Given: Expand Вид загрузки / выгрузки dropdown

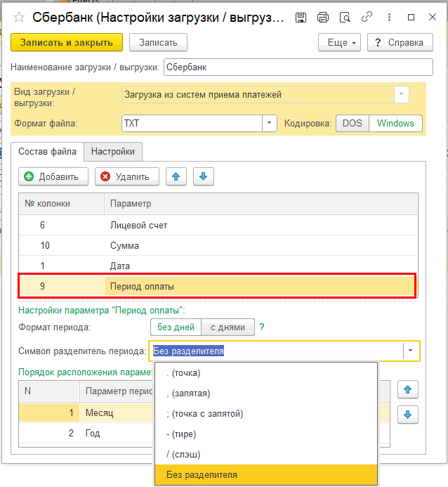Looking at the screenshot, I should [401, 94].
